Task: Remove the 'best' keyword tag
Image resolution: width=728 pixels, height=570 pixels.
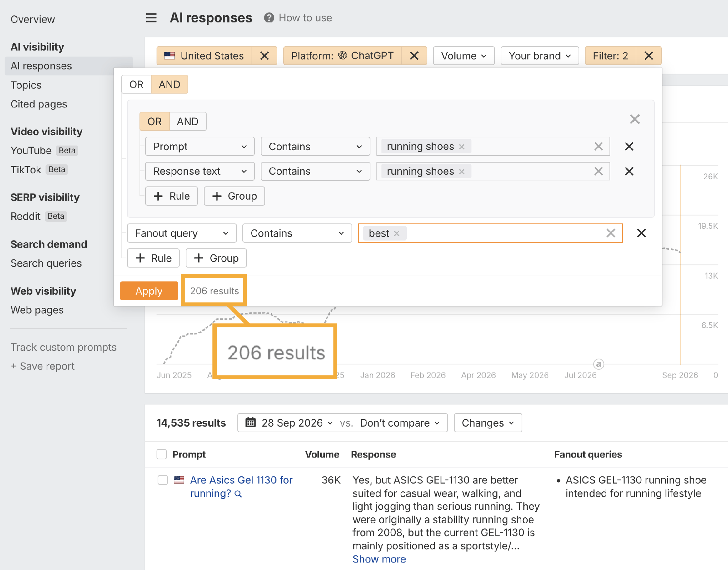Action: point(397,233)
